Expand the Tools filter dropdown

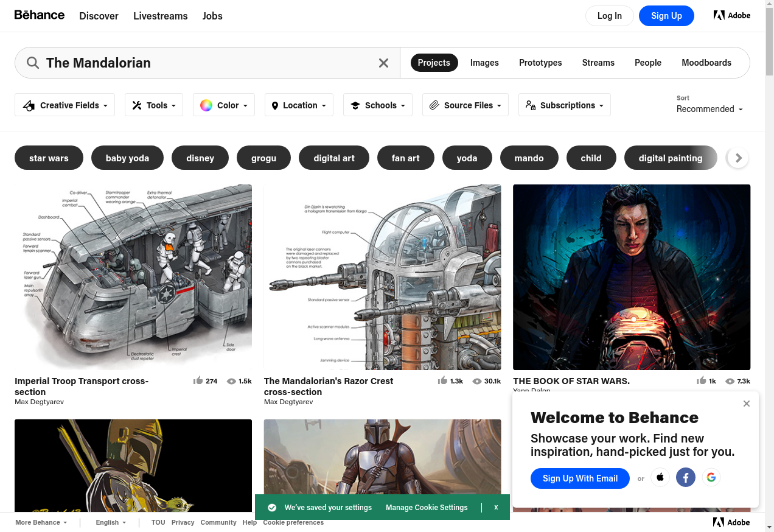tap(153, 105)
